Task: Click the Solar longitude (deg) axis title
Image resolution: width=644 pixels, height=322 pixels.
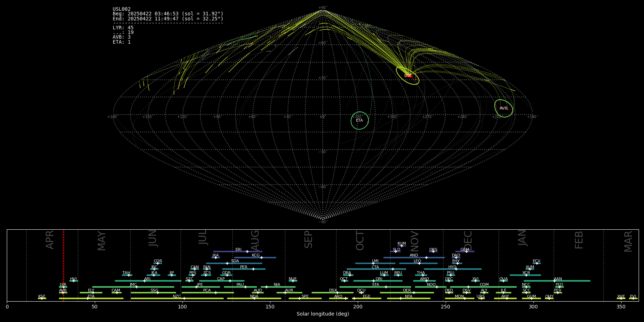Action: point(323,314)
